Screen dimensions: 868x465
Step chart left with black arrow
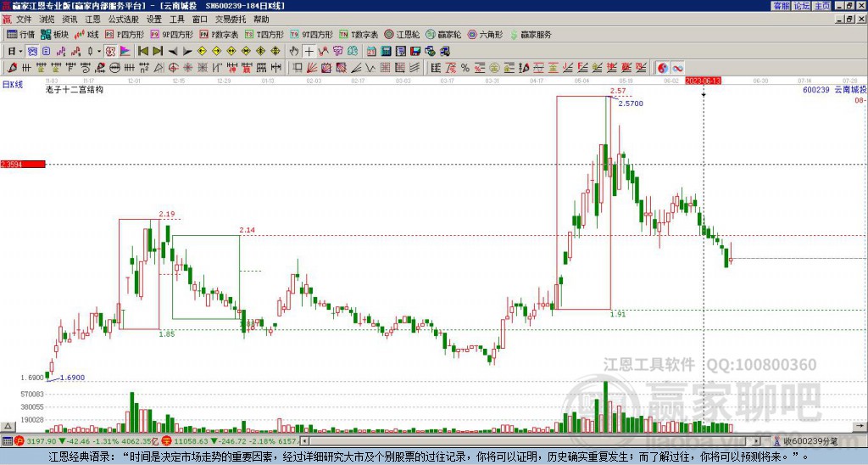point(173,52)
